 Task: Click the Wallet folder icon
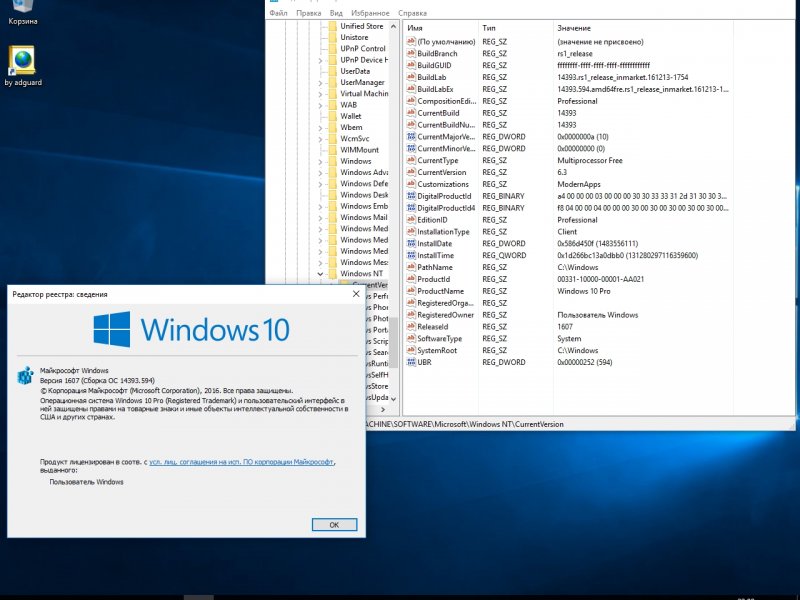[x=333, y=116]
